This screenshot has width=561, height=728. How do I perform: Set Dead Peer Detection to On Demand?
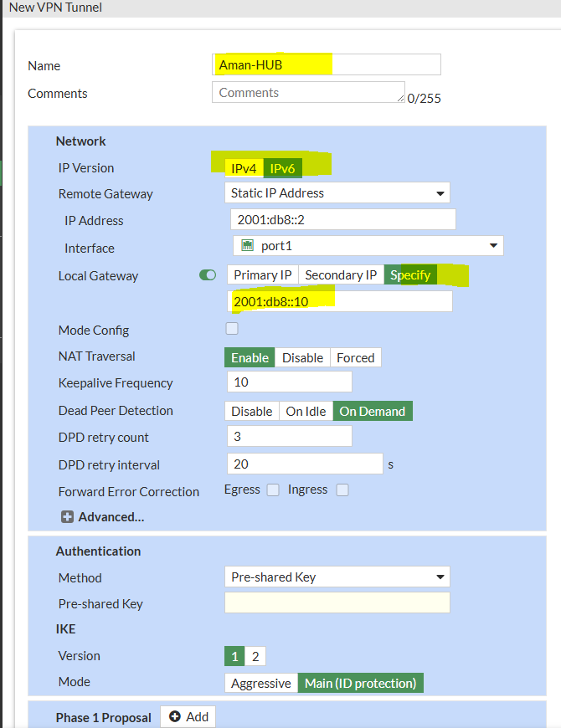pos(373,412)
